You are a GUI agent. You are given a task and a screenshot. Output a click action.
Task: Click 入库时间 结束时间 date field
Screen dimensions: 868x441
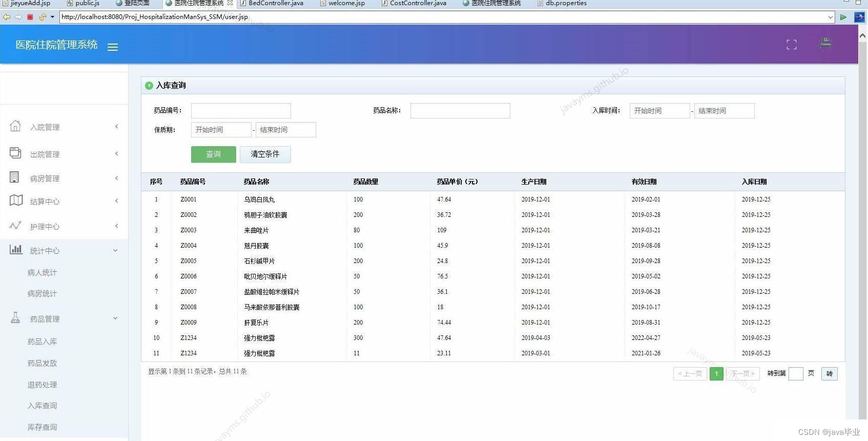(724, 111)
